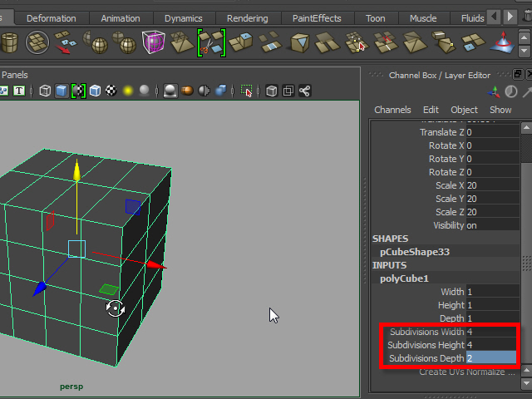Click Channel Box bottom scroll down arrow
532x399 pixels.
(526, 384)
